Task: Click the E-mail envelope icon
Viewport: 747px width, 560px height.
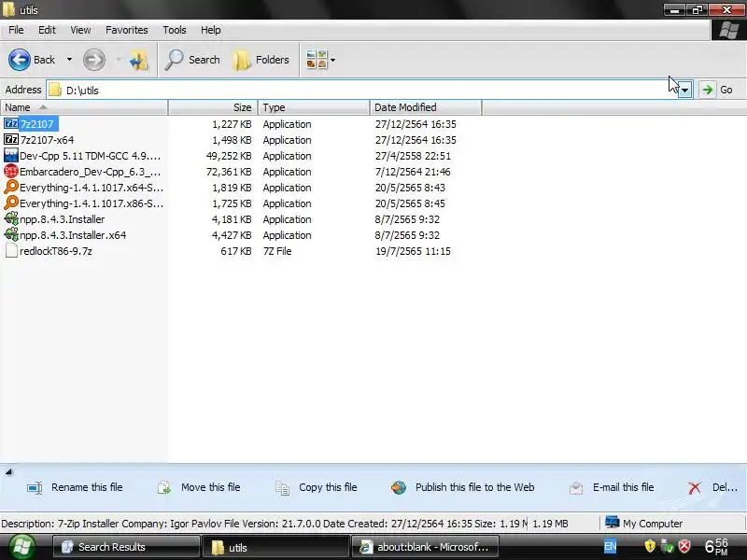Action: click(x=575, y=488)
